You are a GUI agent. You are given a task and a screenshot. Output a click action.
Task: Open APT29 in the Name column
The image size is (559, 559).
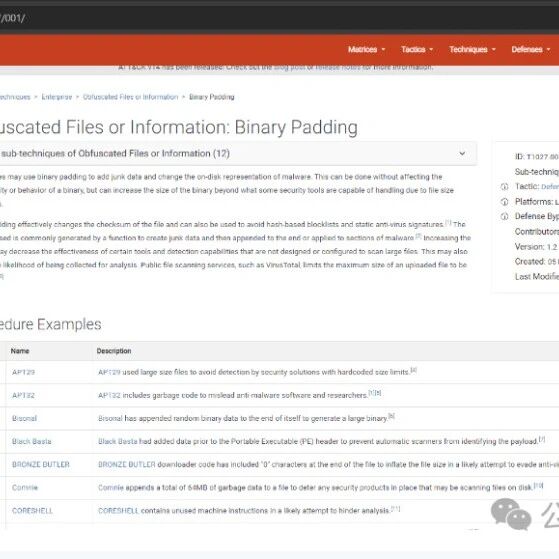[23, 372]
